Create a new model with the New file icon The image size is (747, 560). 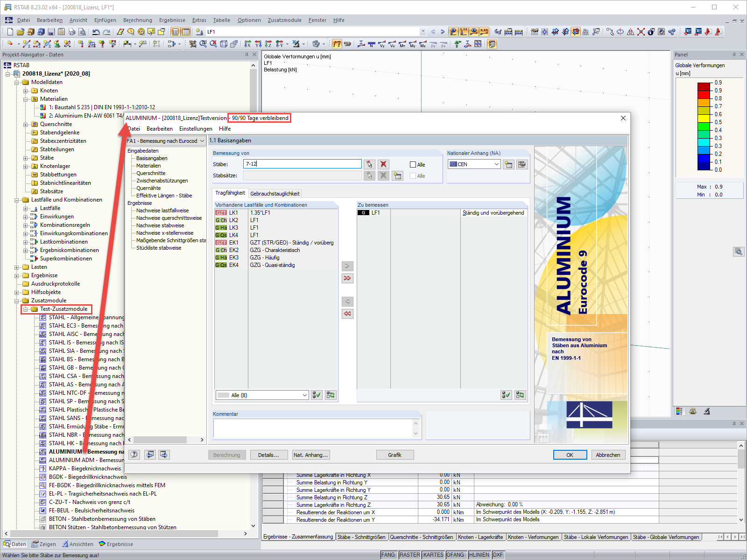(x=10, y=31)
